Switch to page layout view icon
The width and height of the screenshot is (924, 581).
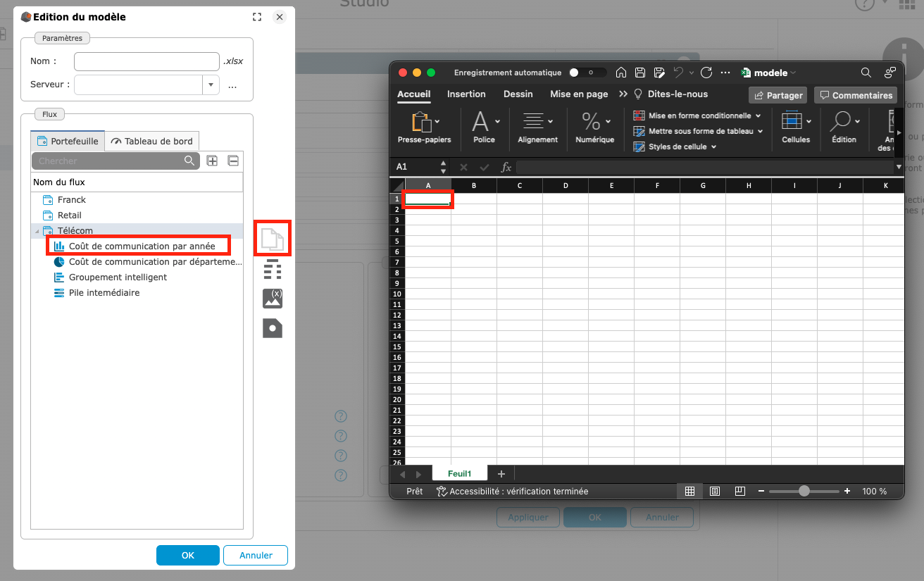click(715, 491)
